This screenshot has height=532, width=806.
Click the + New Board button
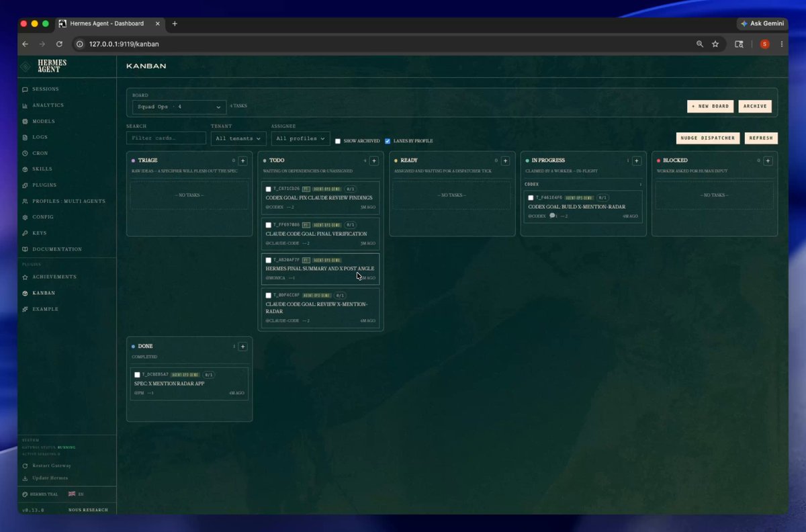(x=710, y=106)
